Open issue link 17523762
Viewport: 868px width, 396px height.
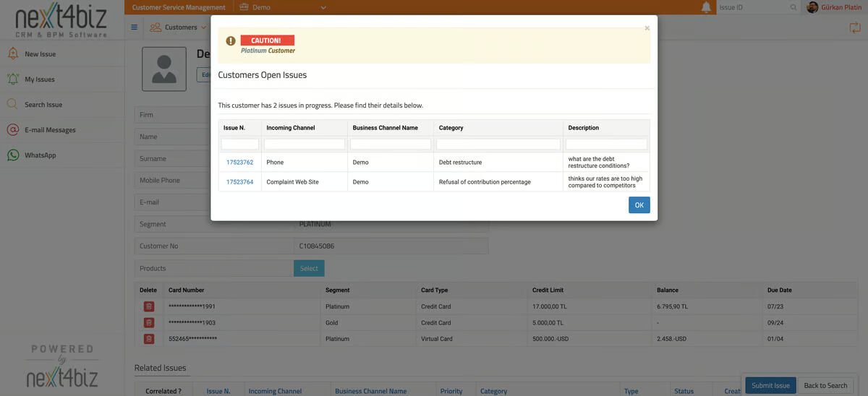click(x=239, y=163)
